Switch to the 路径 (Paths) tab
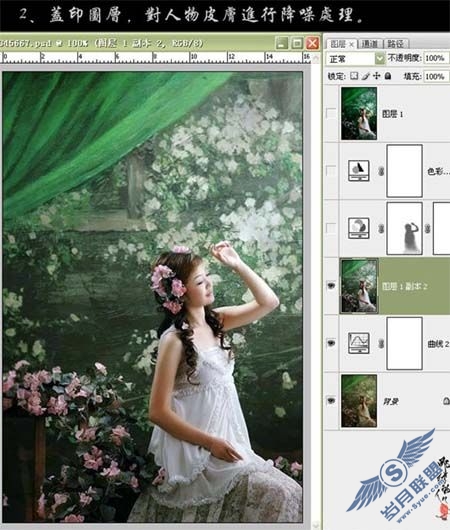 pos(396,44)
